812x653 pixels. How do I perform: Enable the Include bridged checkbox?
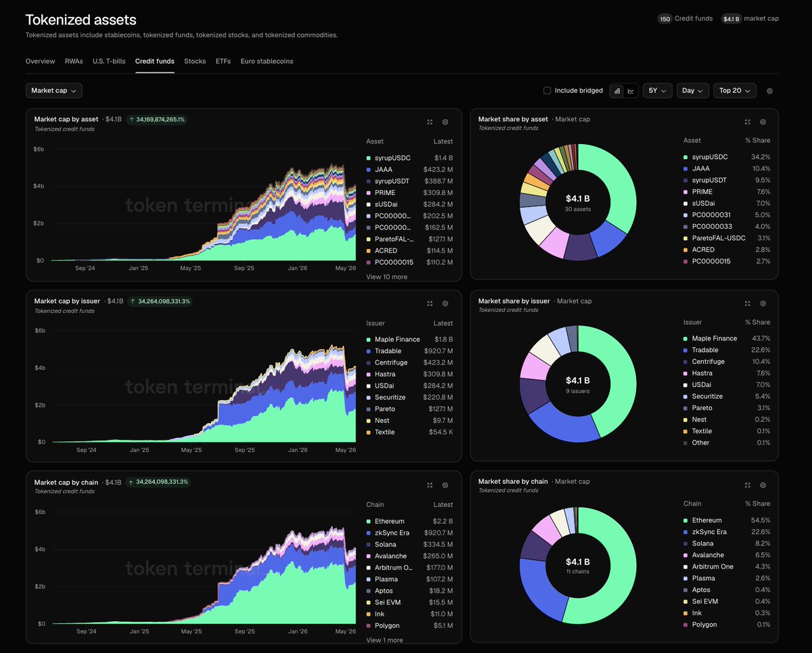(547, 91)
